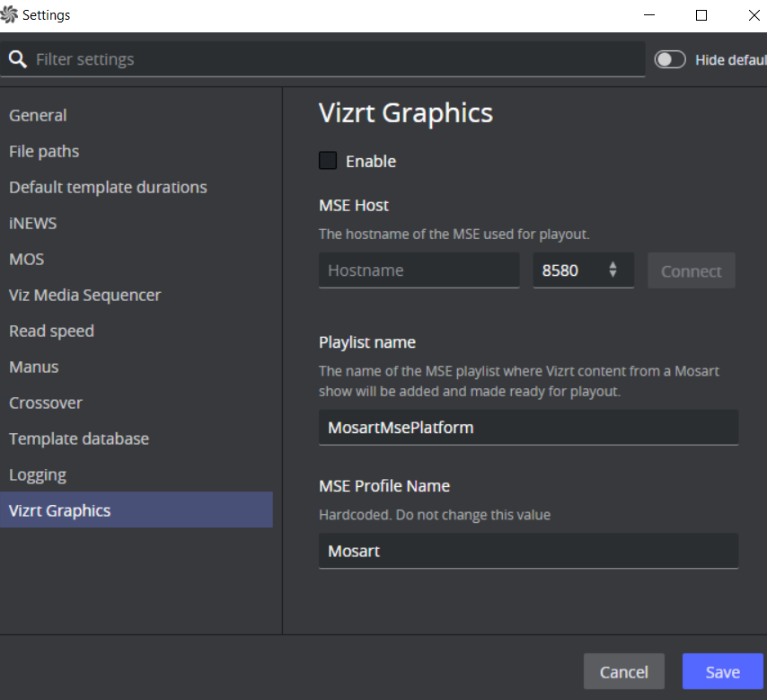Select File paths in sidebar

[x=44, y=151]
